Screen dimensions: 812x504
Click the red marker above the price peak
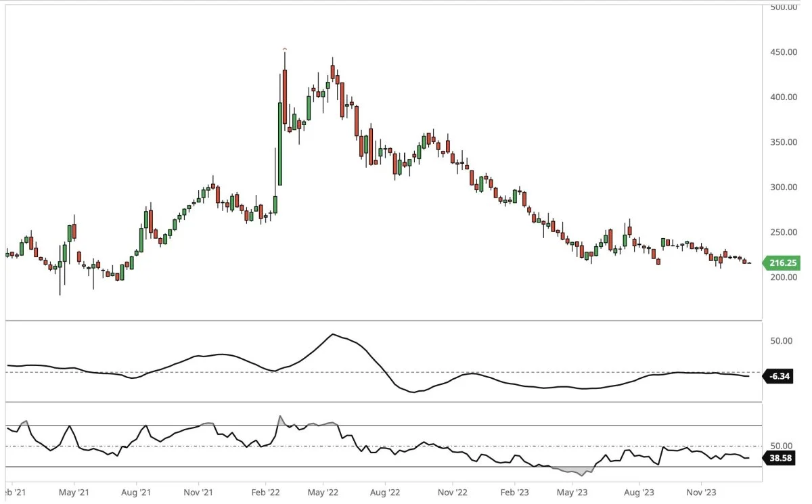pyautogui.click(x=285, y=49)
